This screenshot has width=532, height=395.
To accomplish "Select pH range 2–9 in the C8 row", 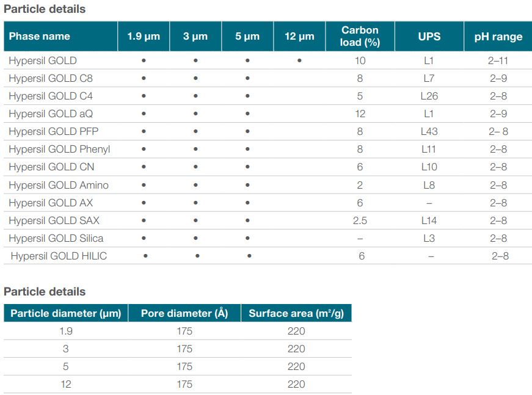I will tap(498, 78).
